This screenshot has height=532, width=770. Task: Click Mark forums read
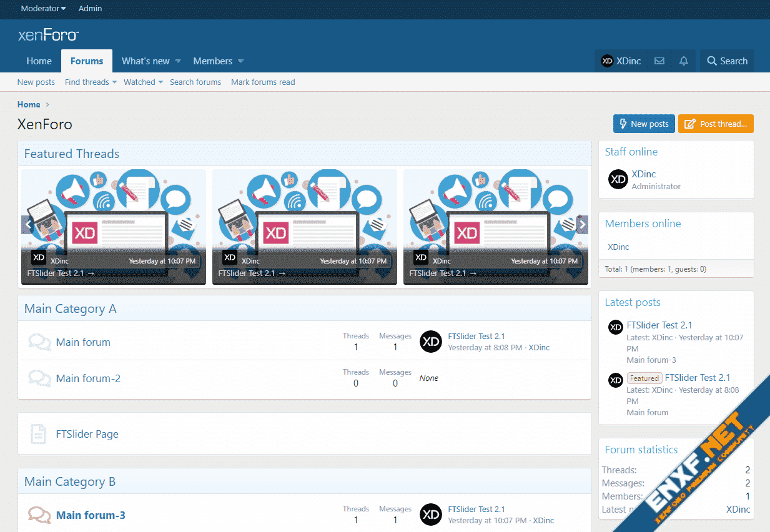(x=263, y=82)
